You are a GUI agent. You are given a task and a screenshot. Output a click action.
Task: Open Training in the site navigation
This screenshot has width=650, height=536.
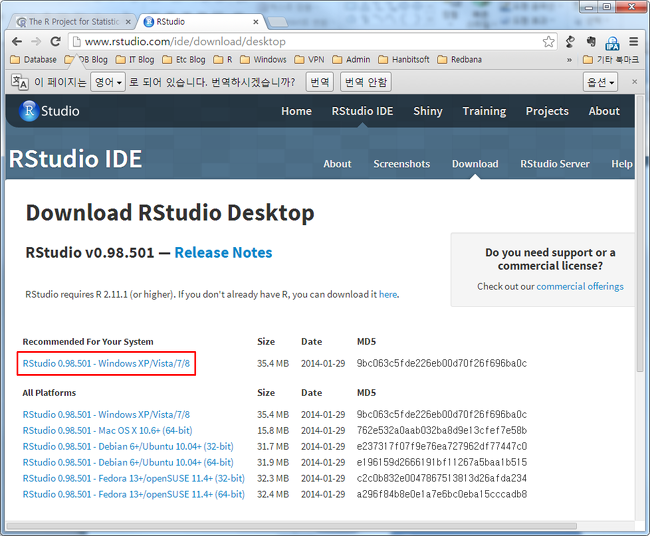(x=484, y=111)
